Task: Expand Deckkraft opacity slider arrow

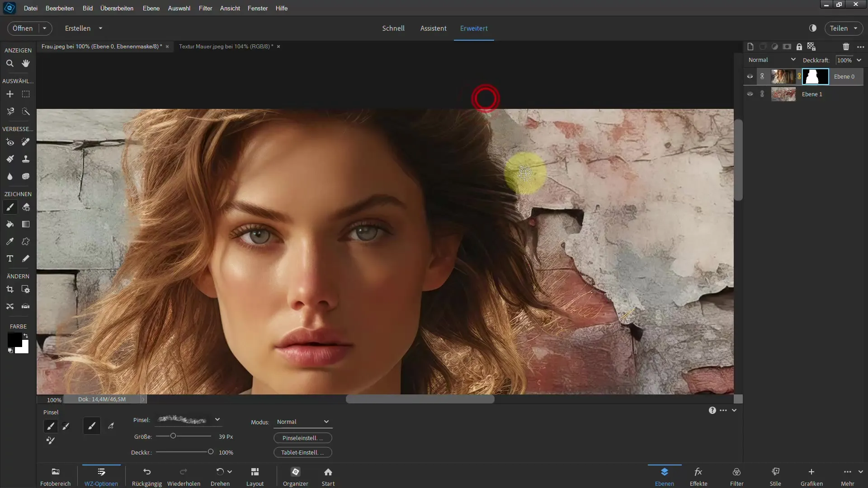Action: [859, 60]
